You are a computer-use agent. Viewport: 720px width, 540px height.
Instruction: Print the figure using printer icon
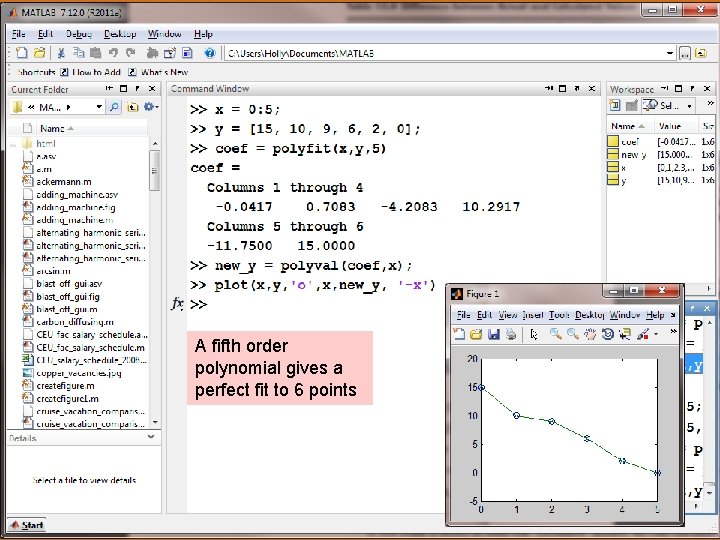pyautogui.click(x=511, y=334)
